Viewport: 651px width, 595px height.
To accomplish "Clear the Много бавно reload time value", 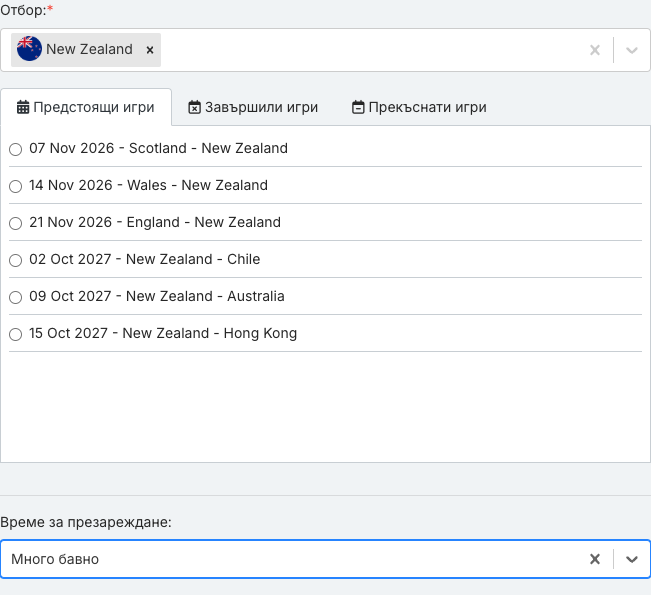I will 595,559.
